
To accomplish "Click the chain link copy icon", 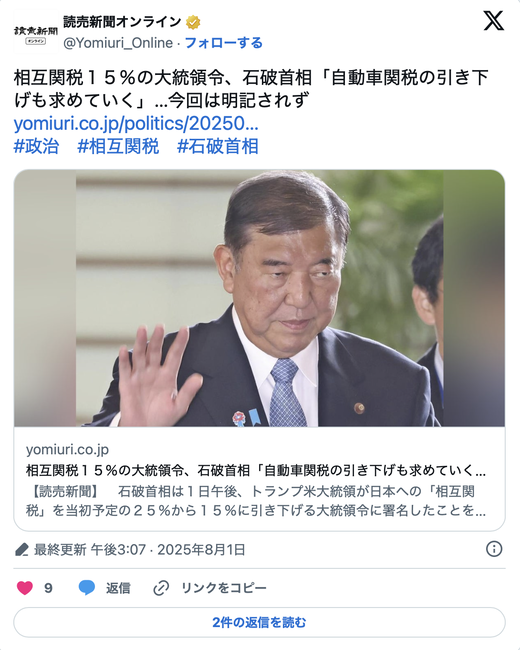I will [161, 588].
